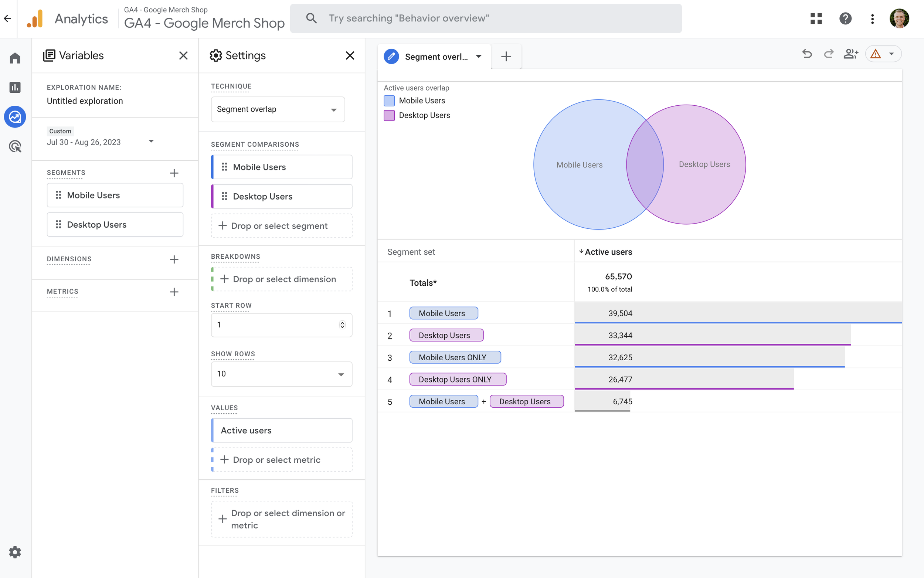Click Drop or select dimension or metric filter
Viewport: 924px width, 578px height.
[281, 519]
